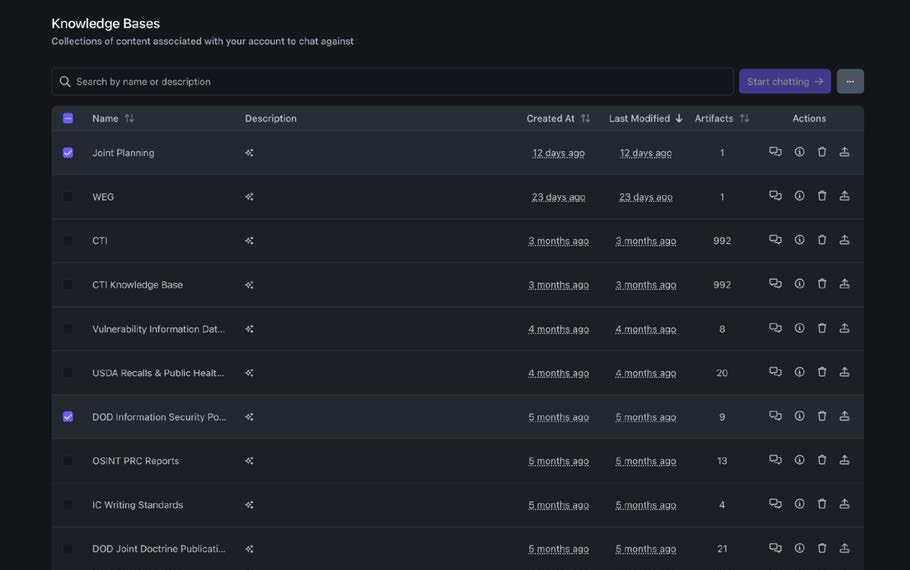
Task: Click the Description column header
Action: (x=270, y=118)
